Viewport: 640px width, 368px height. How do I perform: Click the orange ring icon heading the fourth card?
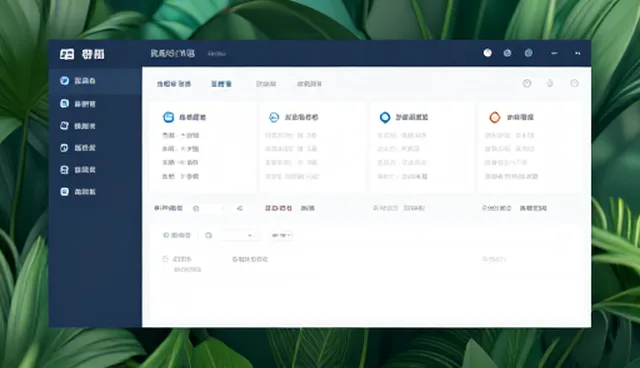(495, 117)
